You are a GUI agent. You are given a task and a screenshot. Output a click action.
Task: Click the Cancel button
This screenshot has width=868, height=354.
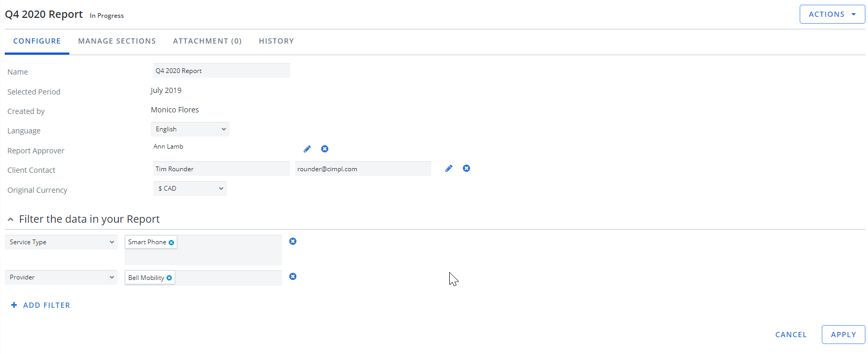(791, 335)
